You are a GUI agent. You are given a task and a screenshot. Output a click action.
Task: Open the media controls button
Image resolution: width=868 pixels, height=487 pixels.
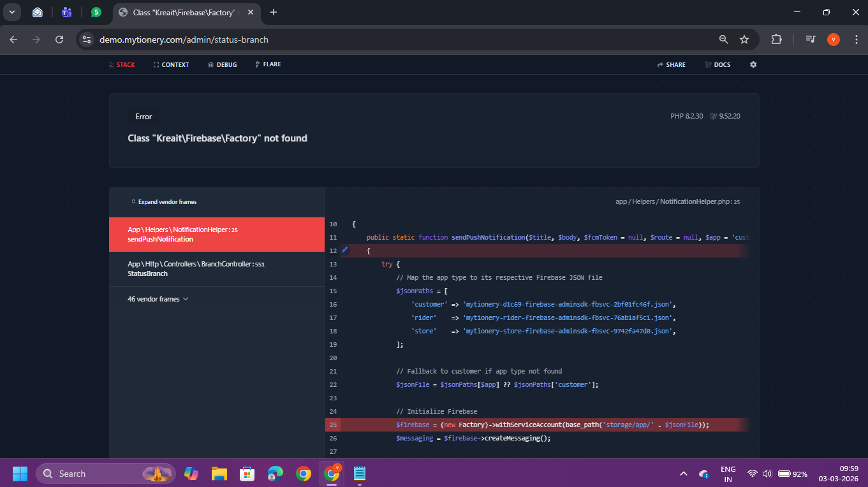point(810,40)
